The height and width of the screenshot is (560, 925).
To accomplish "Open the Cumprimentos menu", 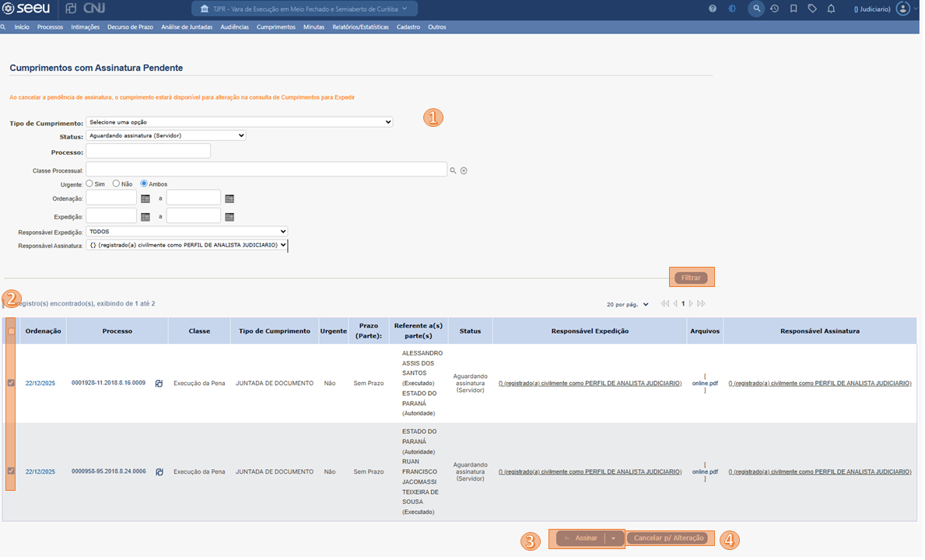I will pos(275,27).
